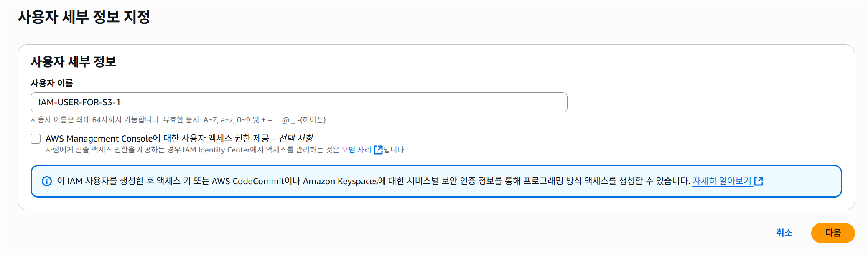Click the helper text about 64 character limit
This screenshot has width=868, height=256.
178,120
